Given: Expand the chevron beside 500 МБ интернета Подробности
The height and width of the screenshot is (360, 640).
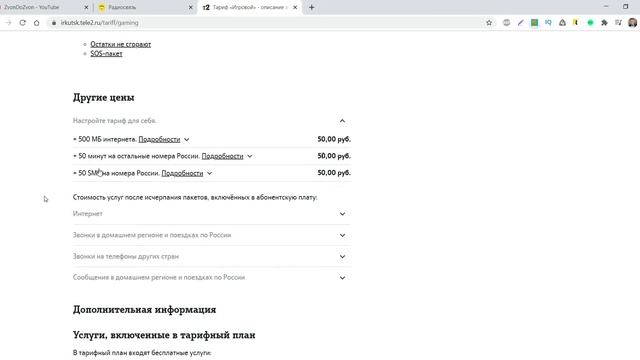Looking at the screenshot, I should tap(187, 140).
